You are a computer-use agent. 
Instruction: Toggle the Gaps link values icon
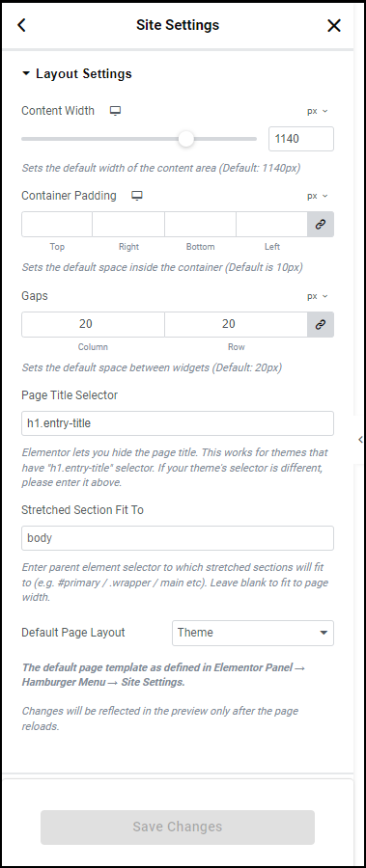coord(321,324)
